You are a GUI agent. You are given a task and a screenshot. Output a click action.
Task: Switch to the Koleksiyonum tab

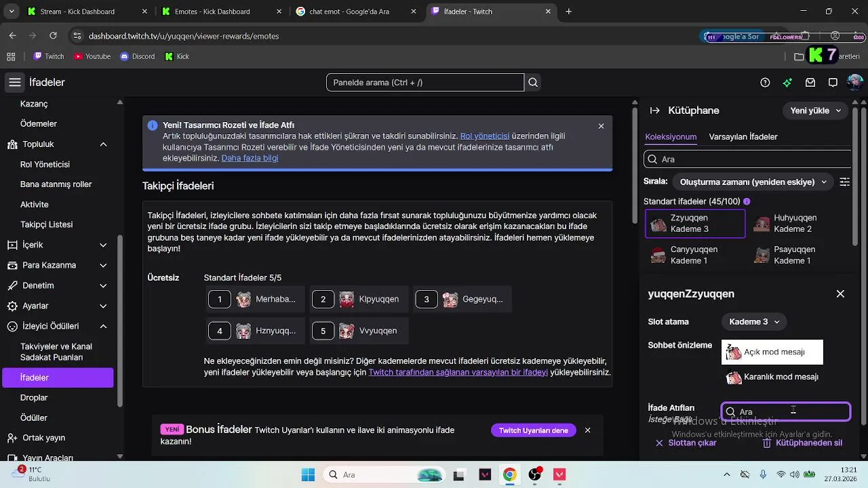671,137
